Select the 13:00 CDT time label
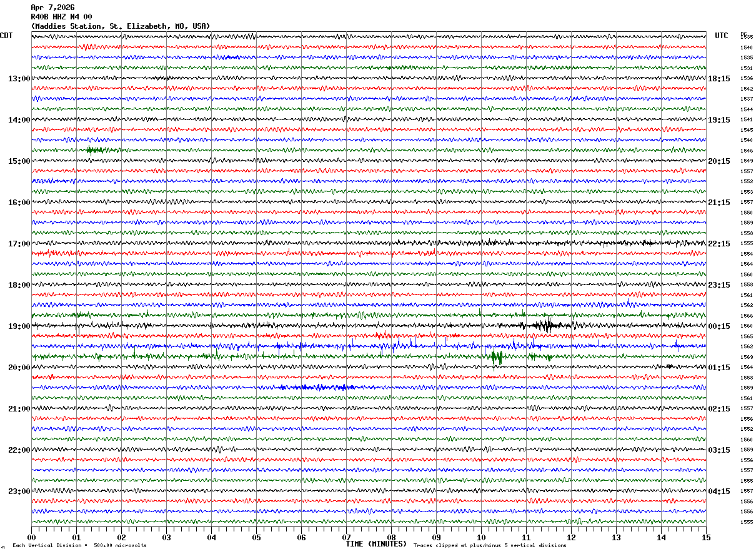Screen dimensions: 756x554 pyautogui.click(x=19, y=79)
